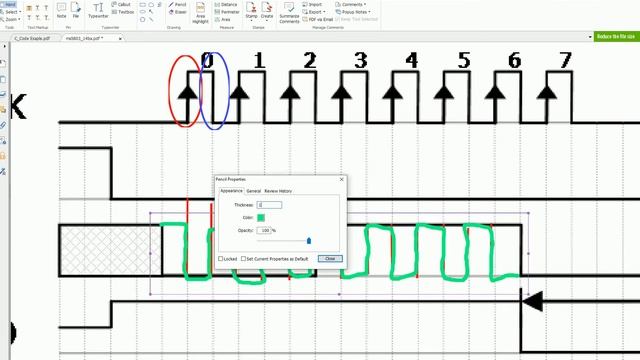Open the tab list dropdown arrow
This screenshot has height=360, width=640.
[590, 37]
